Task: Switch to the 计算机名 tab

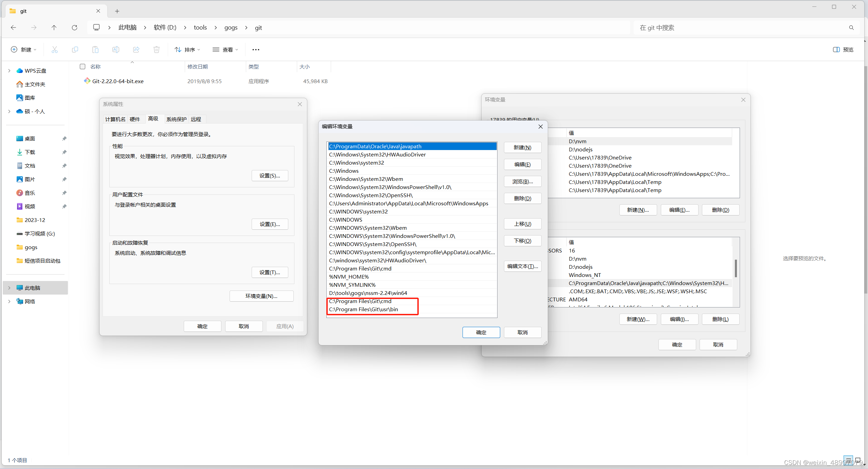Action: tap(115, 119)
